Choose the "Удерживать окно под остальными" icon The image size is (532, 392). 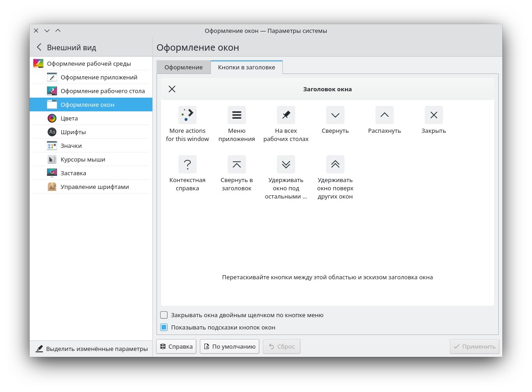286,164
